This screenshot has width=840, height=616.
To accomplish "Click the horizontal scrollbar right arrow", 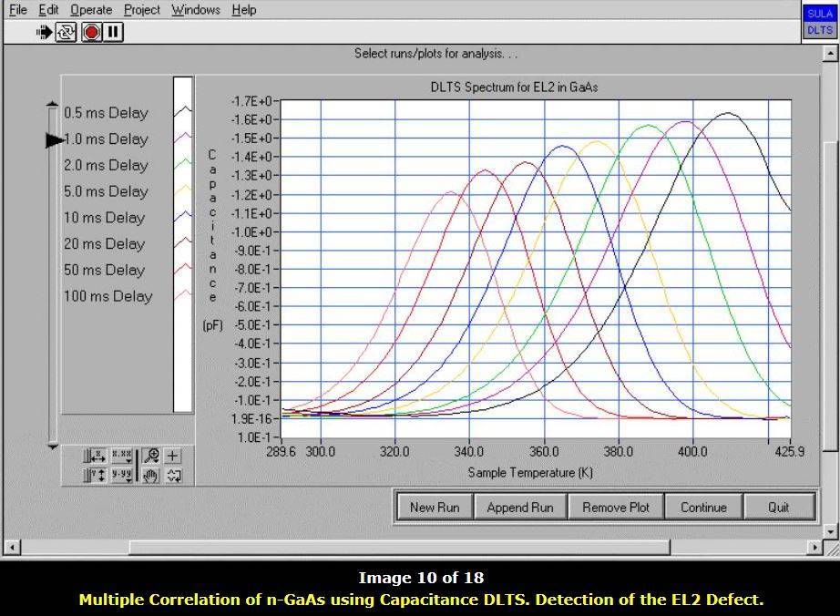I will click(814, 548).
